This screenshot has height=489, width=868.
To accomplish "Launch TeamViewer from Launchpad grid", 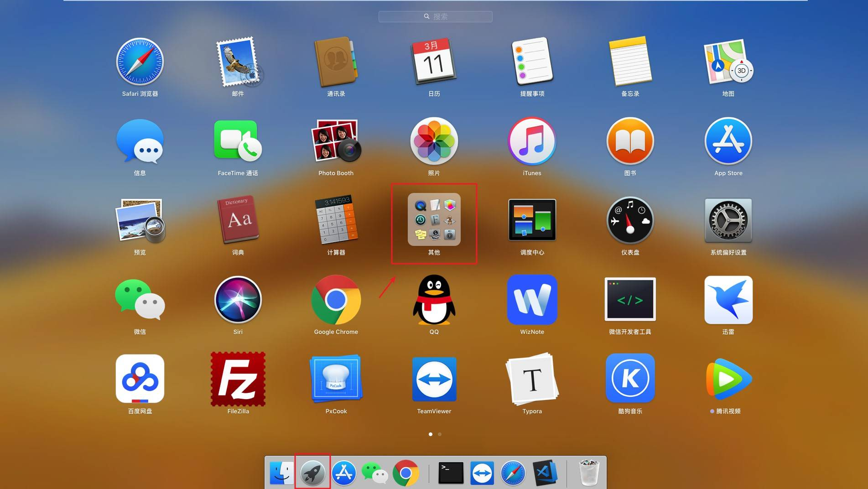I will tap(434, 379).
